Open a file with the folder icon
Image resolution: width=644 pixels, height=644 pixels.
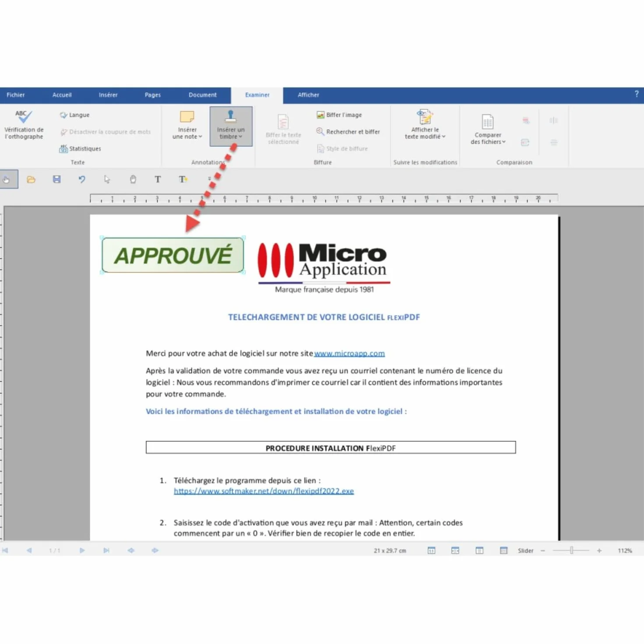pyautogui.click(x=31, y=179)
